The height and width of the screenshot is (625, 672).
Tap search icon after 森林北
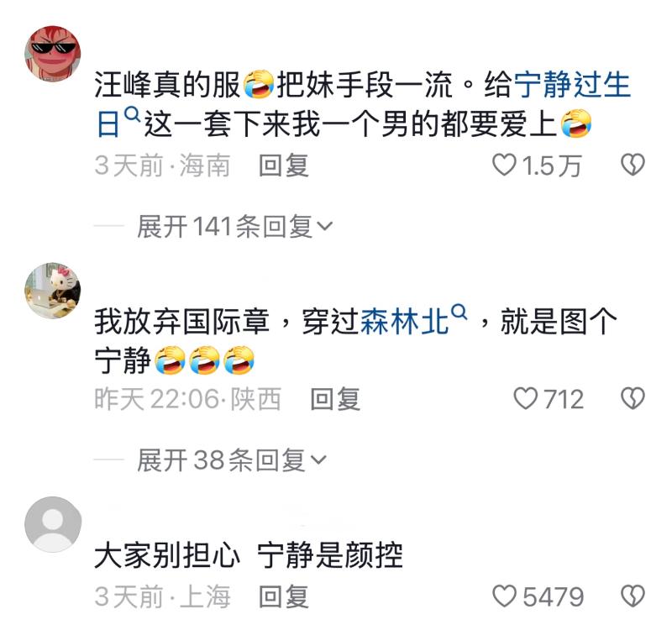[459, 312]
